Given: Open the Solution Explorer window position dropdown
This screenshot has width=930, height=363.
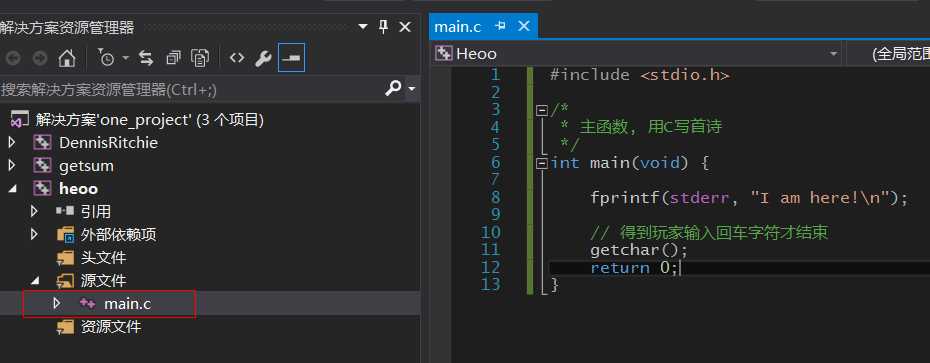Looking at the screenshot, I should pos(363,27).
